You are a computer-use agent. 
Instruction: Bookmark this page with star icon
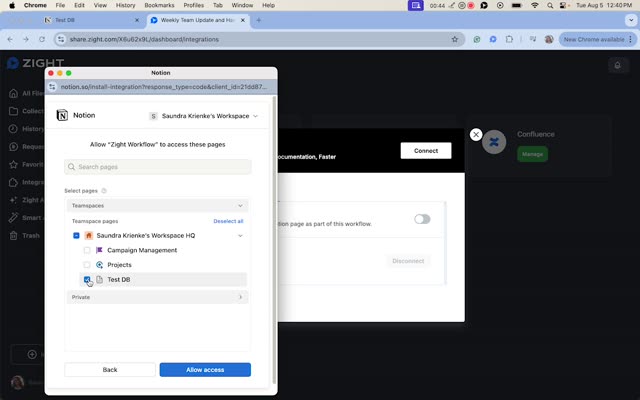pyautogui.click(x=455, y=39)
